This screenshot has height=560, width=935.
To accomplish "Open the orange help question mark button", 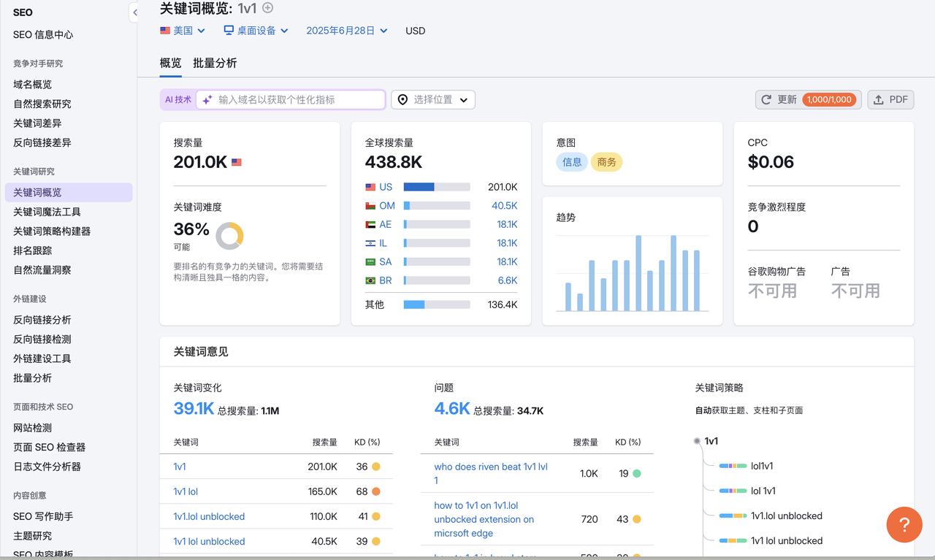I will click(904, 524).
